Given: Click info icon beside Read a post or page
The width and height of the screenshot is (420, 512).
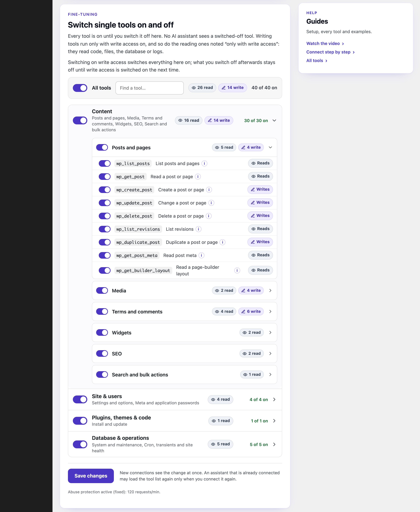Looking at the screenshot, I should point(198,177).
